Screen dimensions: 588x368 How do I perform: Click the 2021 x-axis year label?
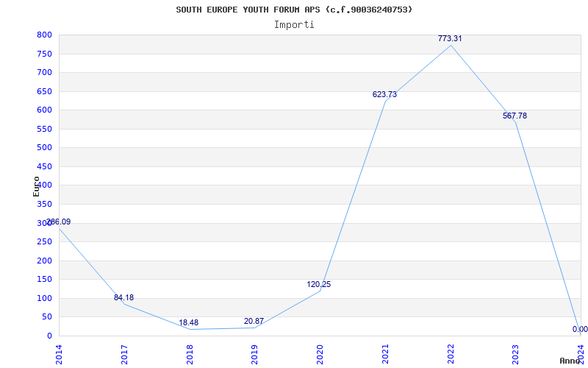tap(385, 355)
